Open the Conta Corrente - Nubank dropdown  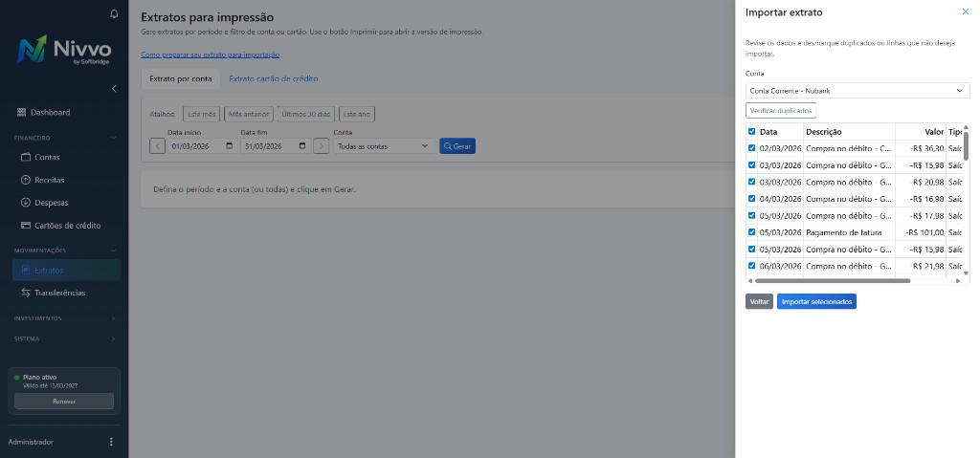point(857,91)
